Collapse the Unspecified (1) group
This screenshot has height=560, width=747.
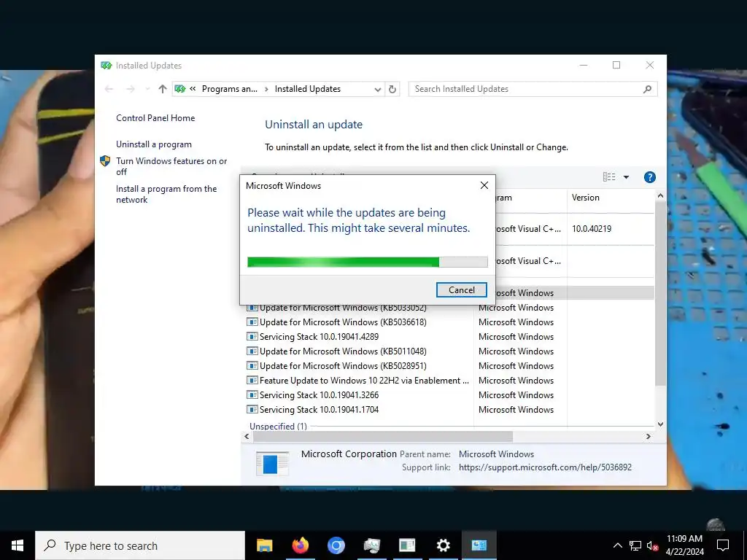click(x=278, y=426)
